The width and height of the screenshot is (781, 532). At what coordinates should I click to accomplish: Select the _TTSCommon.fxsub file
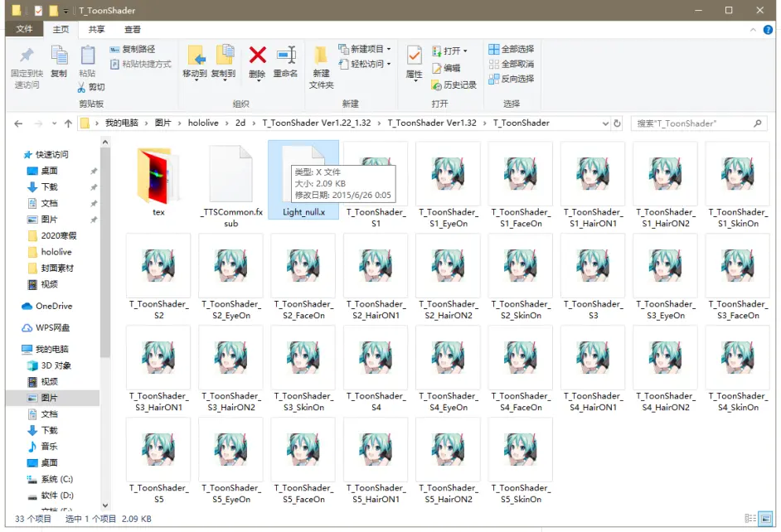pos(231,185)
